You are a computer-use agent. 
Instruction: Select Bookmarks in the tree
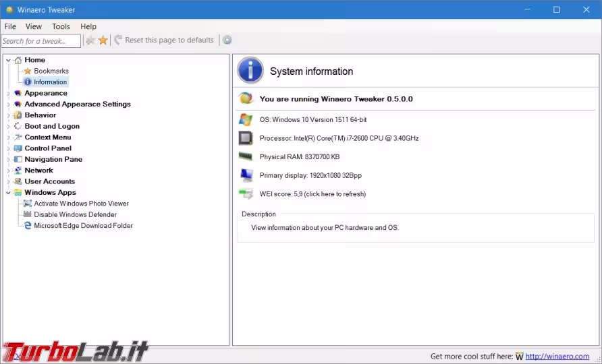pyautogui.click(x=51, y=71)
